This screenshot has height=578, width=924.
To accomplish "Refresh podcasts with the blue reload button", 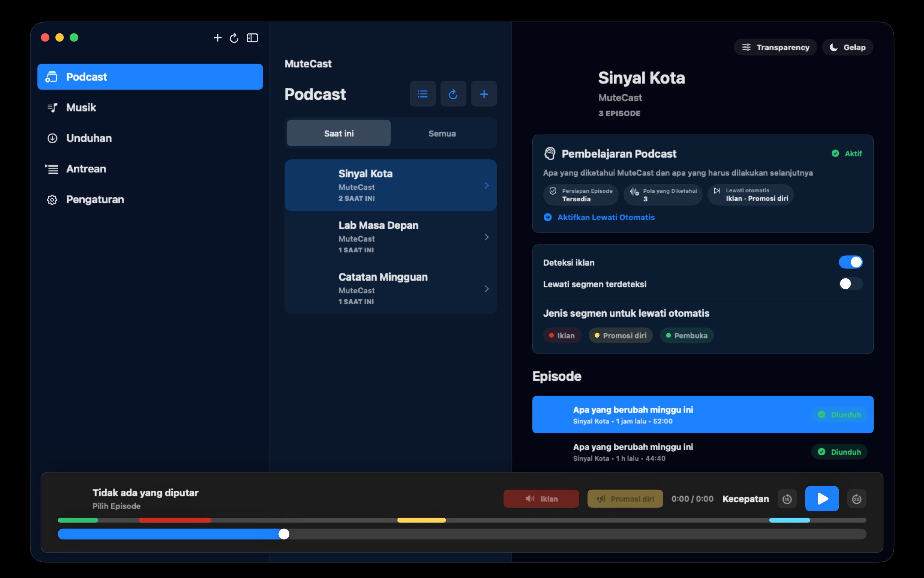I will click(x=453, y=94).
